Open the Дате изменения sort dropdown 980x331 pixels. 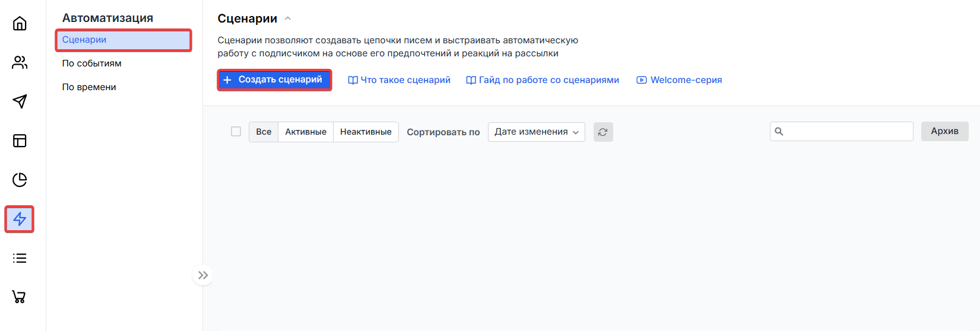(x=536, y=132)
